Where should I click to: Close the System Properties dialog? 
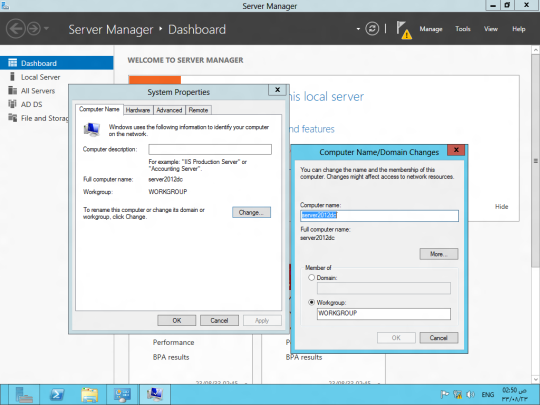pyautogui.click(x=277, y=90)
